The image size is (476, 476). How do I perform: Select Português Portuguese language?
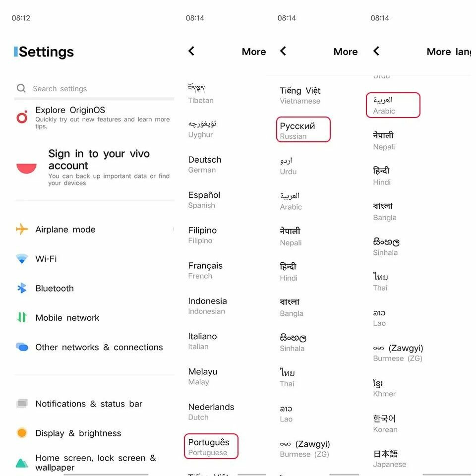(211, 447)
